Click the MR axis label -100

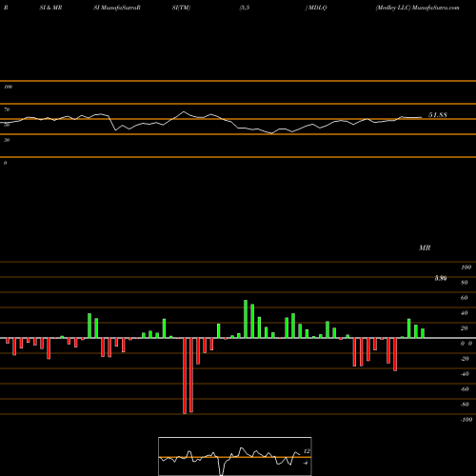[x=466, y=420]
